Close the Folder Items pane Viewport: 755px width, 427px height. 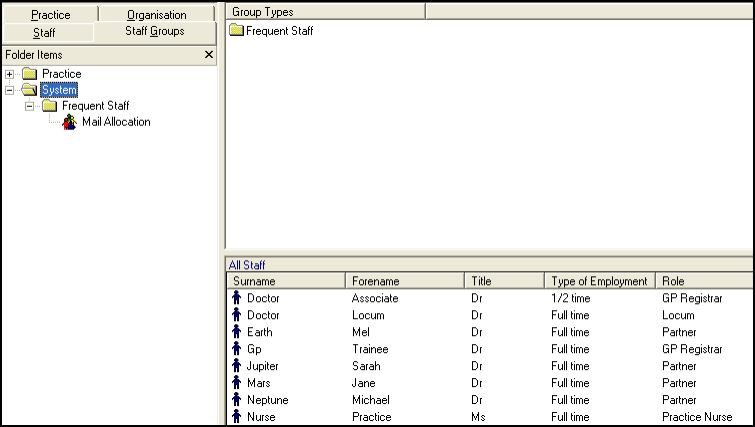(208, 55)
